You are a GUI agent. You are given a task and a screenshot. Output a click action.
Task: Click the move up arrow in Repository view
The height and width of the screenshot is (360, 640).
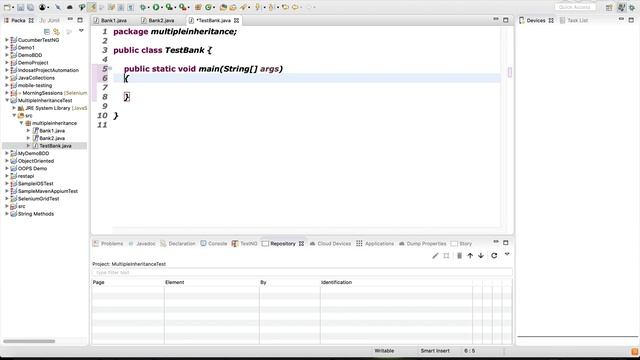tap(470, 256)
